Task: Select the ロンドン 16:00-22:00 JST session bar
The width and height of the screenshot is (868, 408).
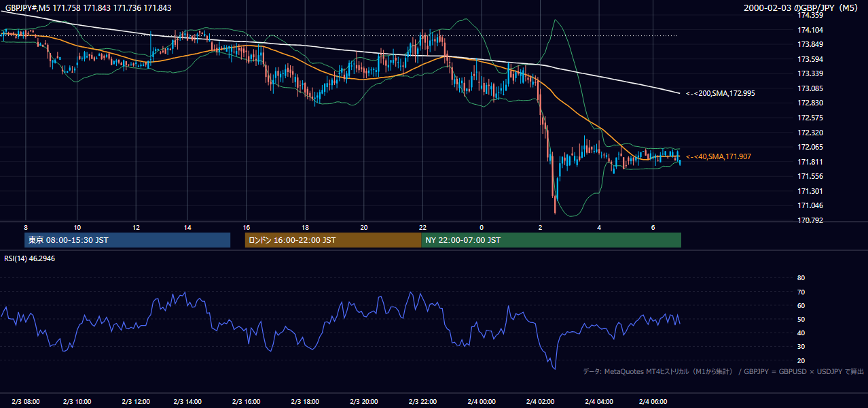Action: tap(333, 240)
